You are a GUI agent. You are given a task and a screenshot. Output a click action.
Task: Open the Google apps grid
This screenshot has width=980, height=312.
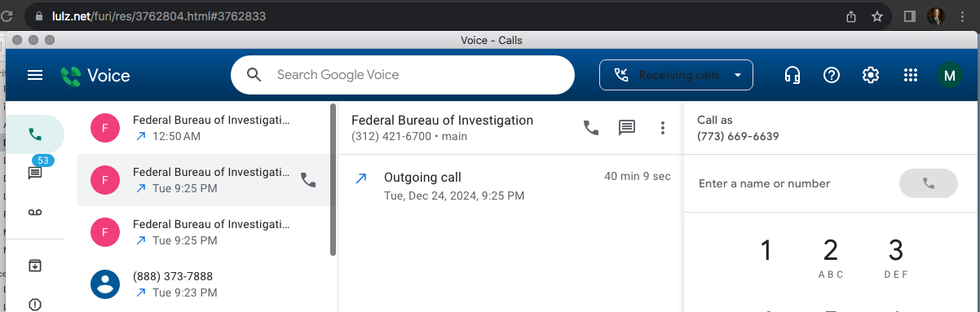(x=911, y=75)
